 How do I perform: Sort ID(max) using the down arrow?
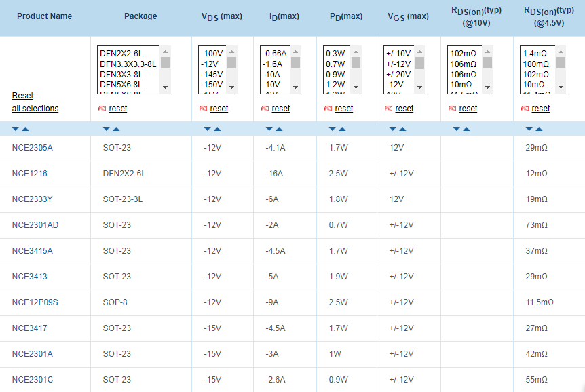coord(269,129)
